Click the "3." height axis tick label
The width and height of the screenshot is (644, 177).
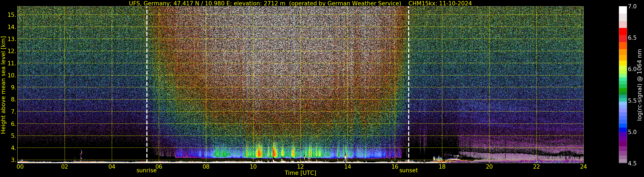pyautogui.click(x=13, y=160)
